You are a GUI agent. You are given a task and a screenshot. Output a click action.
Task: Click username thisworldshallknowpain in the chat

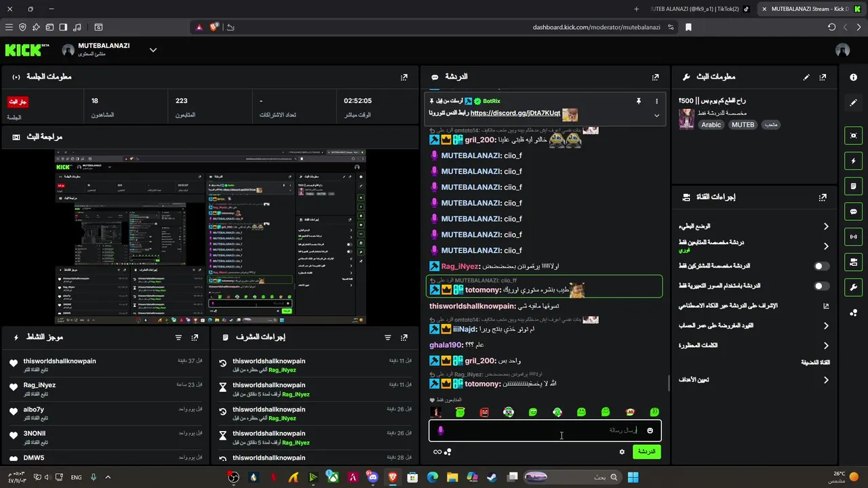click(473, 306)
